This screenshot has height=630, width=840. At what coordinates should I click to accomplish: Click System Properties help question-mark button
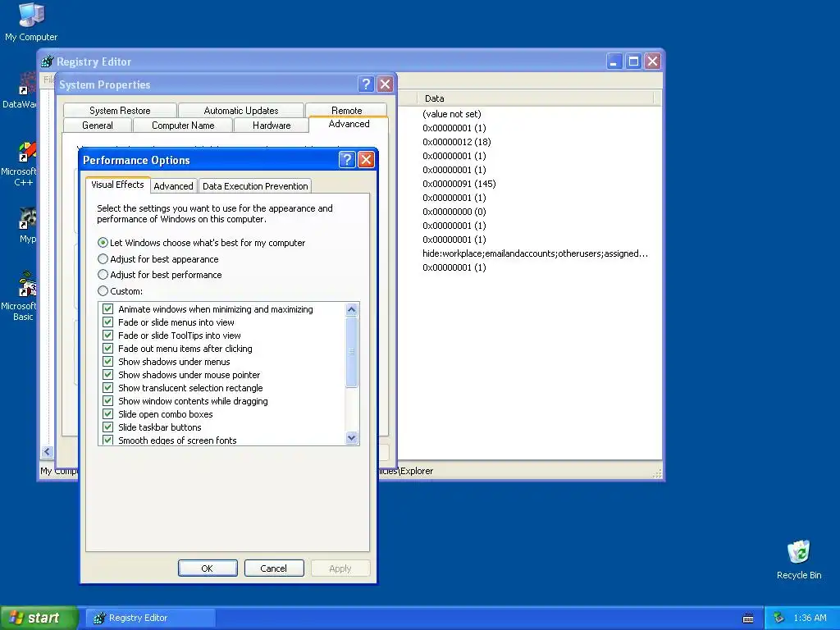pos(366,84)
